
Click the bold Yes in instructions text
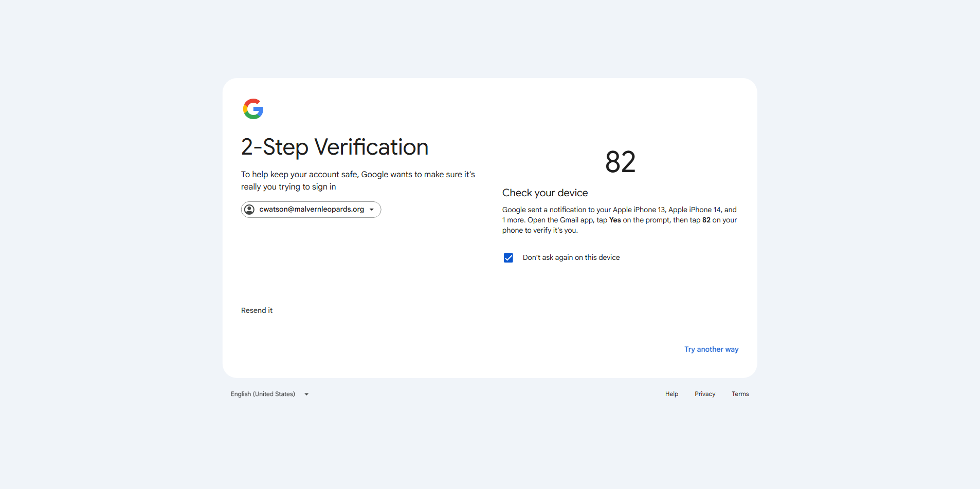coord(615,220)
